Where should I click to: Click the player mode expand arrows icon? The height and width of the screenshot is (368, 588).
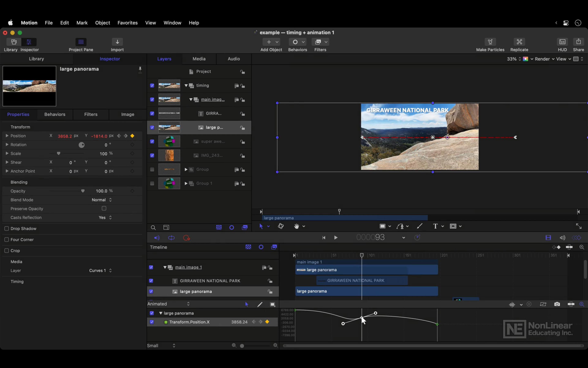(579, 226)
